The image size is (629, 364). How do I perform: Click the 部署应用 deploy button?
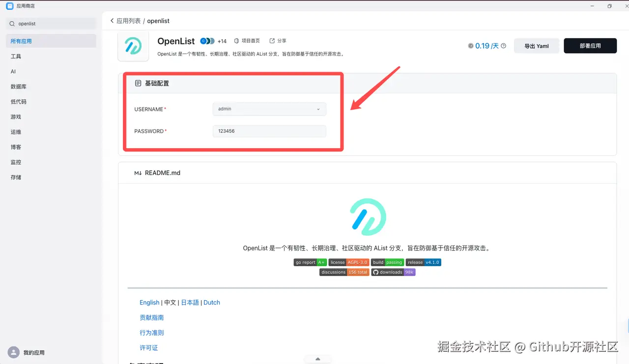pos(590,46)
